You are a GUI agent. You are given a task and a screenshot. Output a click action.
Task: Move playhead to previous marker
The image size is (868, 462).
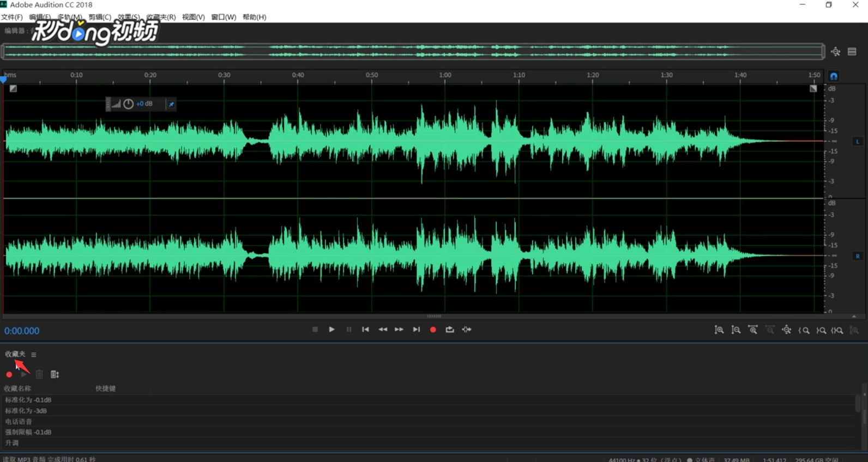[365, 330]
